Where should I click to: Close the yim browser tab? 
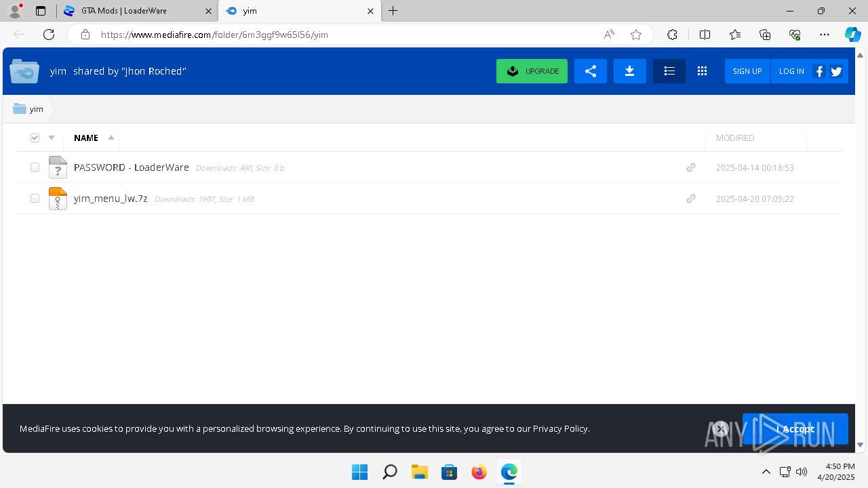click(370, 11)
